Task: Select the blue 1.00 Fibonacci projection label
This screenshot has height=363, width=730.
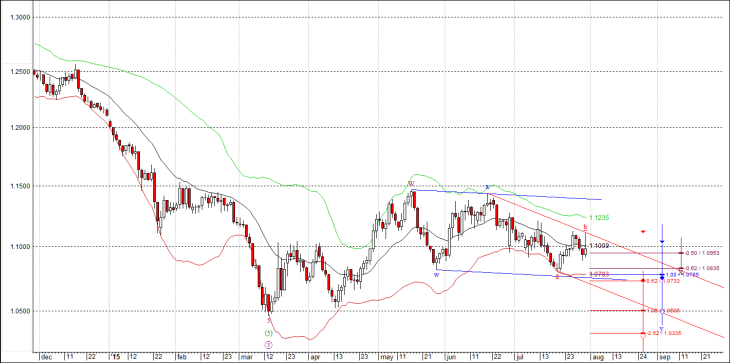Action: point(682,275)
